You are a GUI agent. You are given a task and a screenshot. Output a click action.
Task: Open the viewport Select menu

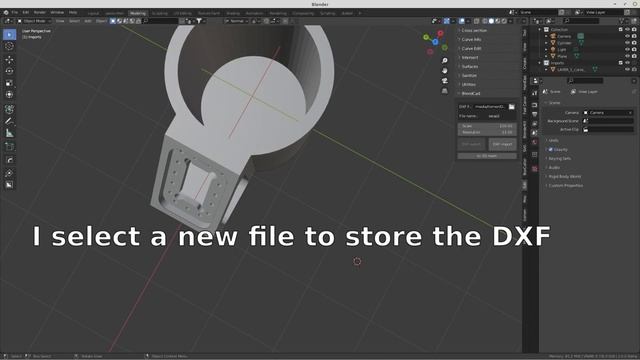coord(74,21)
